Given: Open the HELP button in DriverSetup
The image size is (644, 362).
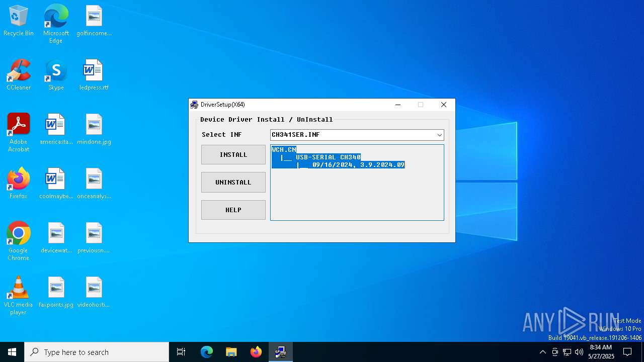Looking at the screenshot, I should [x=233, y=210].
